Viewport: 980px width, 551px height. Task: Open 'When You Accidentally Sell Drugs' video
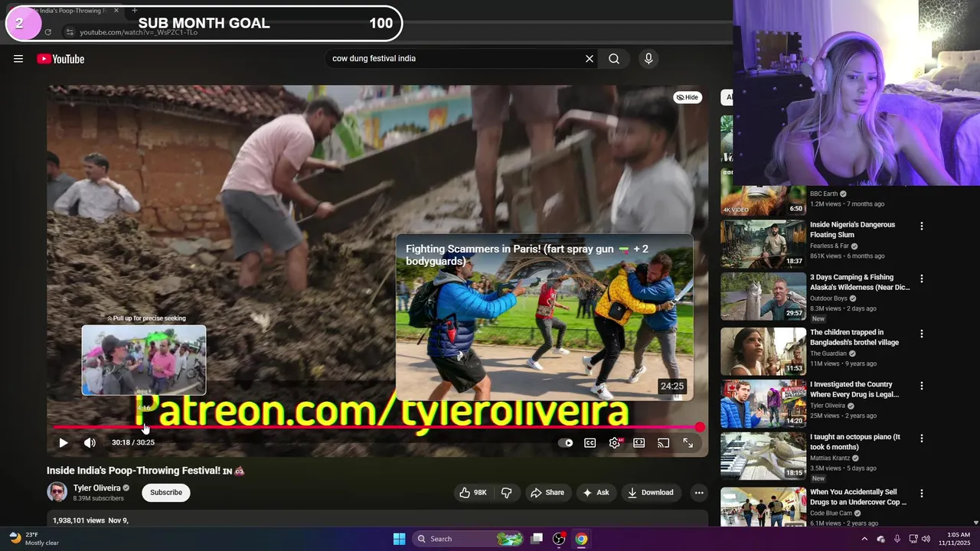858,497
